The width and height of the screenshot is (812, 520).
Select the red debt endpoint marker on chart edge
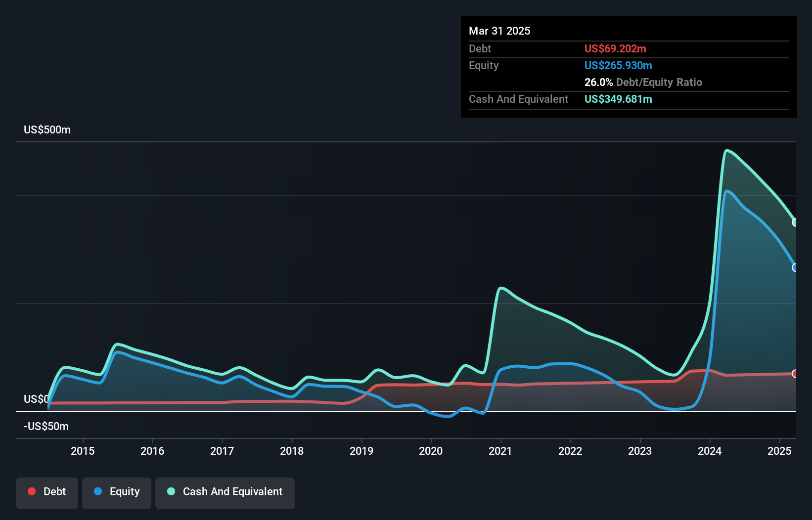pos(795,374)
